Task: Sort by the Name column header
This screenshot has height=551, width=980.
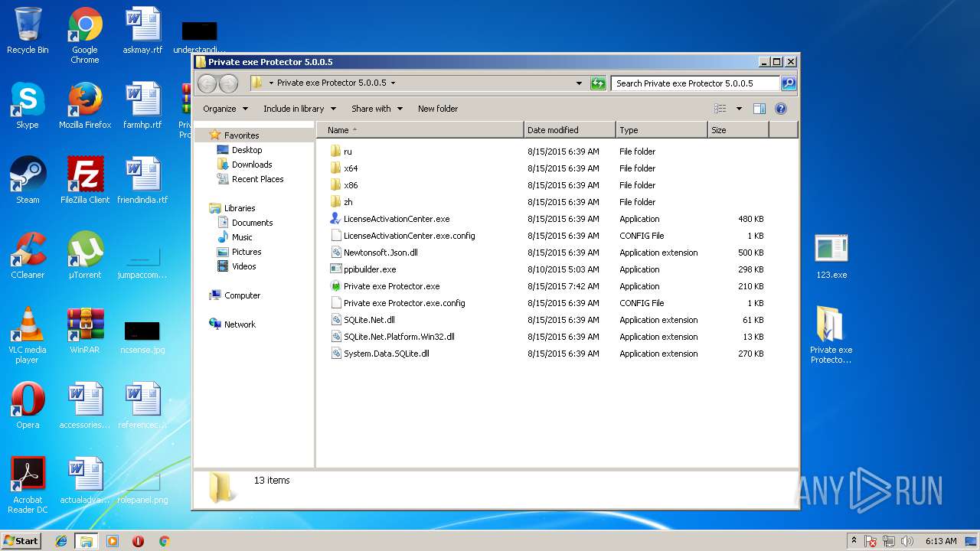Action: 420,130
